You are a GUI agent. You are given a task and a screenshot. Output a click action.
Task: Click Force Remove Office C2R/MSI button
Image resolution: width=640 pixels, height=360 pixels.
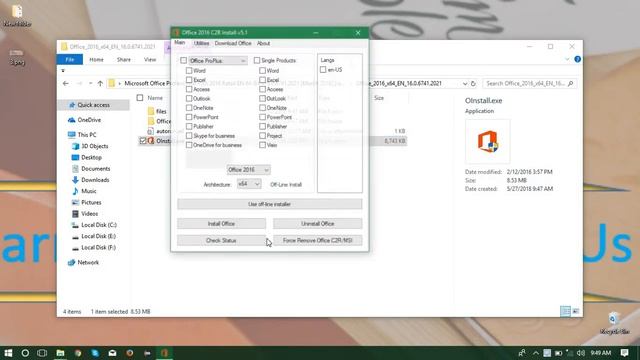click(x=318, y=240)
